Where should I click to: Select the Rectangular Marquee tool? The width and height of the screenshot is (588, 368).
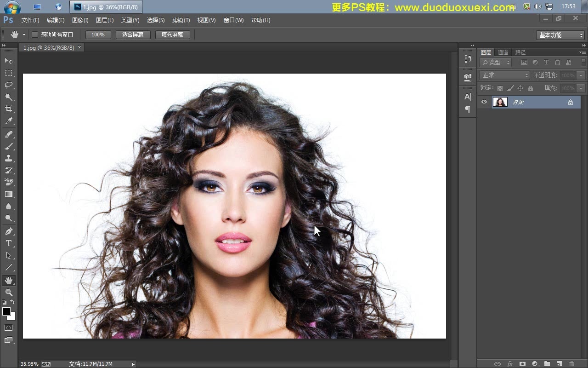click(x=9, y=73)
